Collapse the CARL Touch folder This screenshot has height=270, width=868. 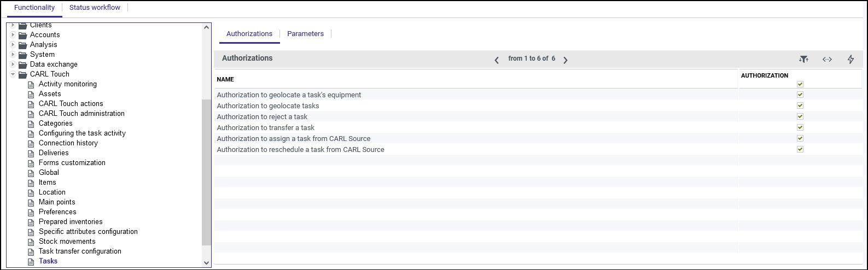pyautogui.click(x=13, y=74)
